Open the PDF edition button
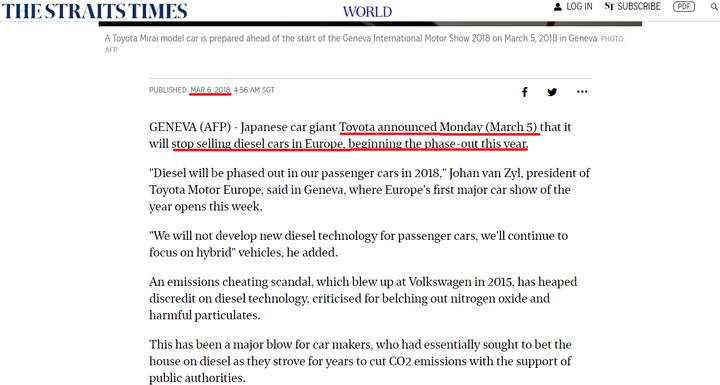Viewport: 720px width, 385px height. (684, 6)
